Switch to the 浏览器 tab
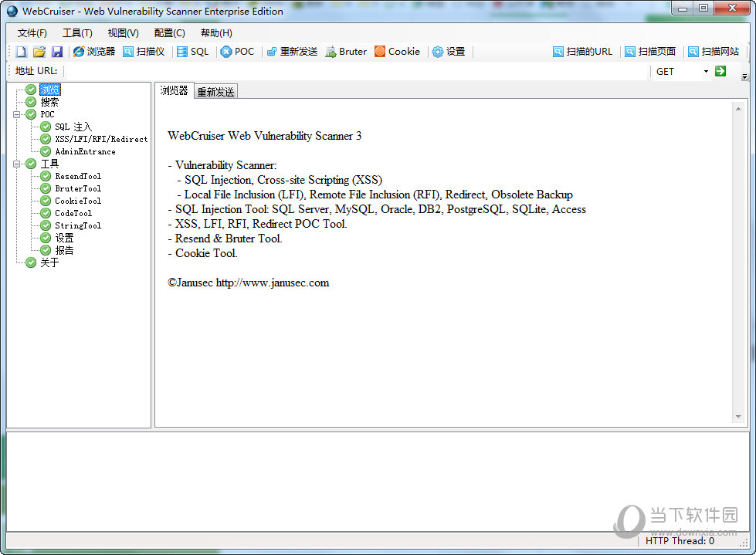Screen dimensions: 756x555 coord(174,90)
